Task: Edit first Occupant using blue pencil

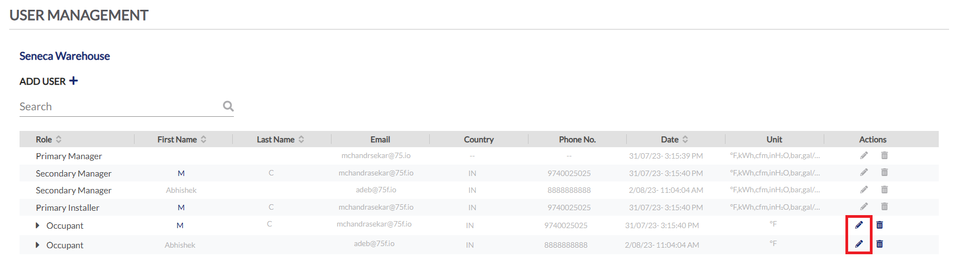Action: [x=859, y=225]
